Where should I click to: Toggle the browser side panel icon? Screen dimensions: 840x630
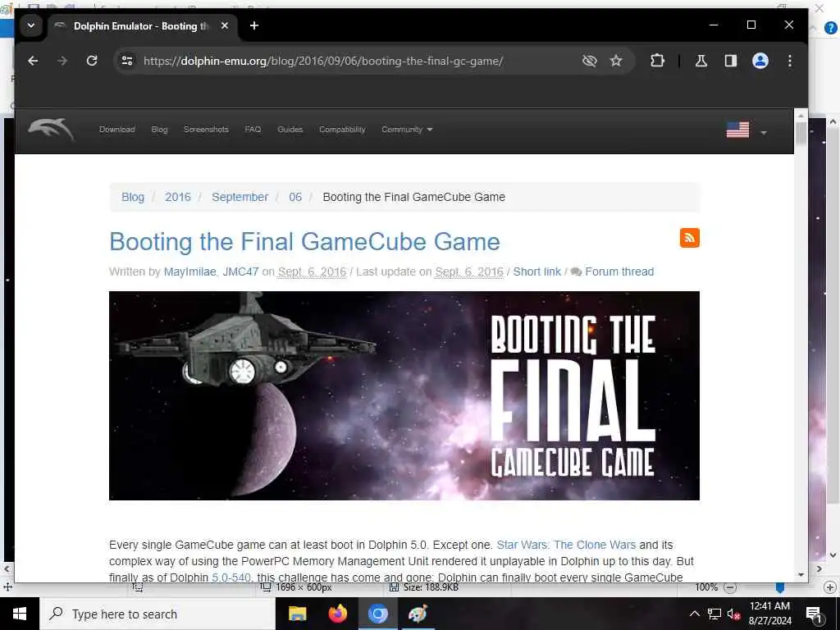pos(731,61)
